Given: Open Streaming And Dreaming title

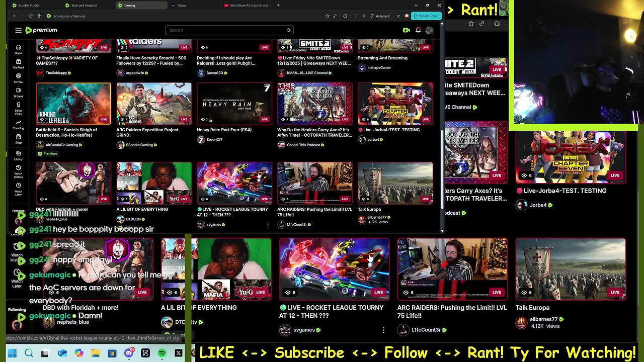Looking at the screenshot, I should click(x=382, y=58).
